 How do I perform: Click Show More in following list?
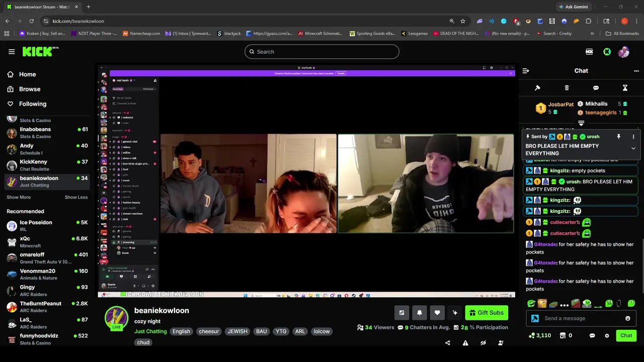(x=19, y=197)
